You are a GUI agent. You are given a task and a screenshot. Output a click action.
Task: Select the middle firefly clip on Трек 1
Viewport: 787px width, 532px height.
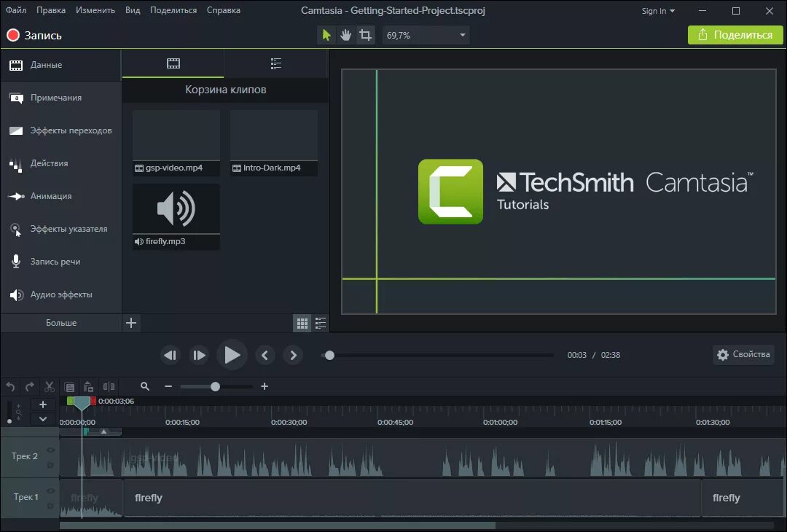[412, 498]
